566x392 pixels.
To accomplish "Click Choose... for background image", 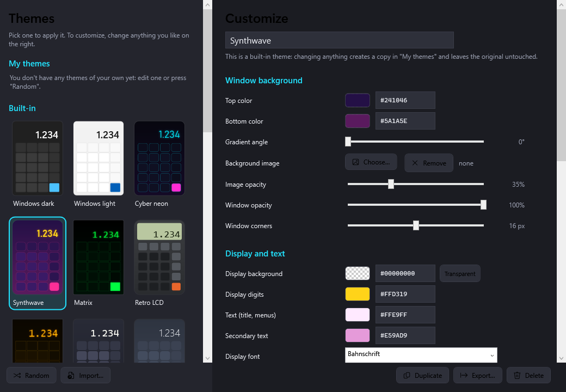I will coord(371,162).
